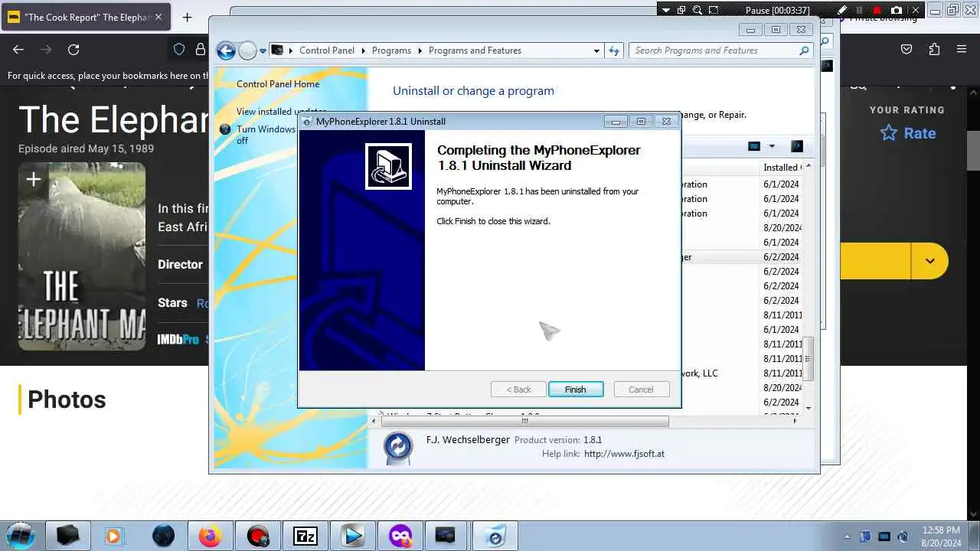Click the magnifier icon in Programs search box
Screen dimensions: 980x551
pos(804,51)
